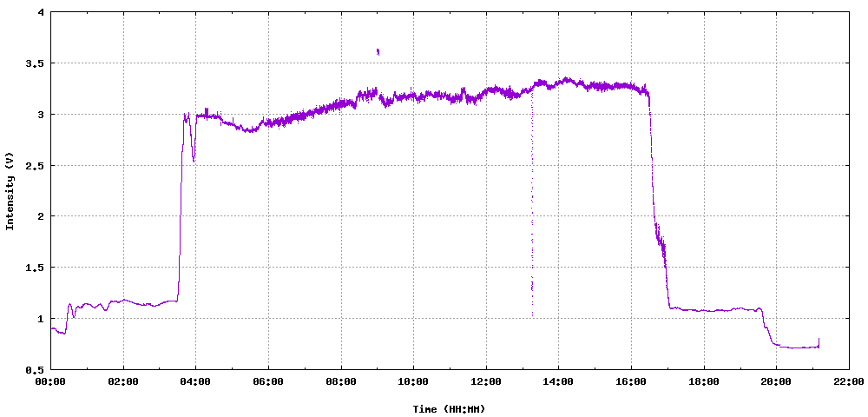Viewport: 868px width, 417px height.
Task: Click the y-axis tick label '1.5'
Action: point(35,267)
